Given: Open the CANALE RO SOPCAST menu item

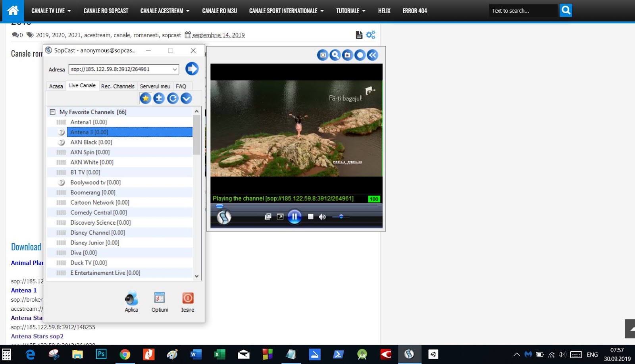Looking at the screenshot, I should pos(106,11).
